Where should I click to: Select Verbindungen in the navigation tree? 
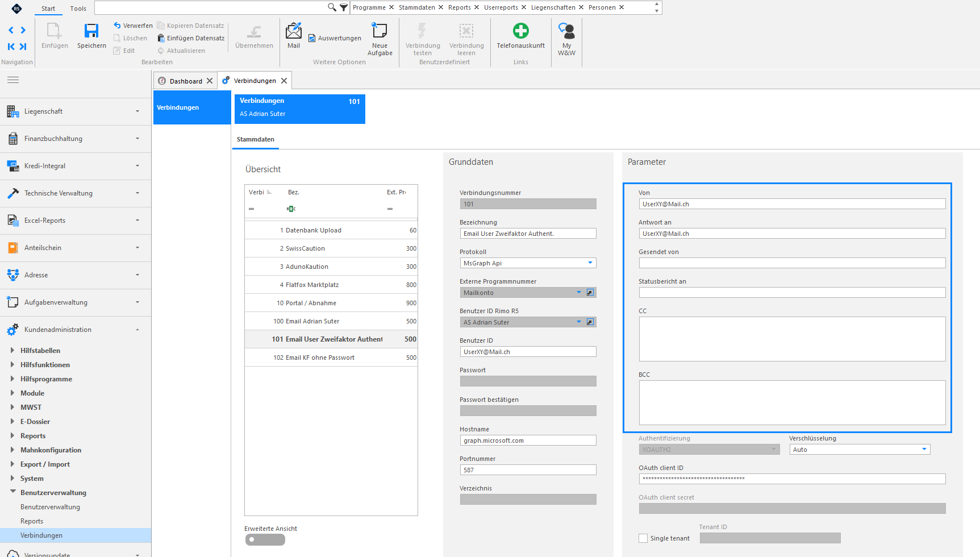[x=76, y=535]
